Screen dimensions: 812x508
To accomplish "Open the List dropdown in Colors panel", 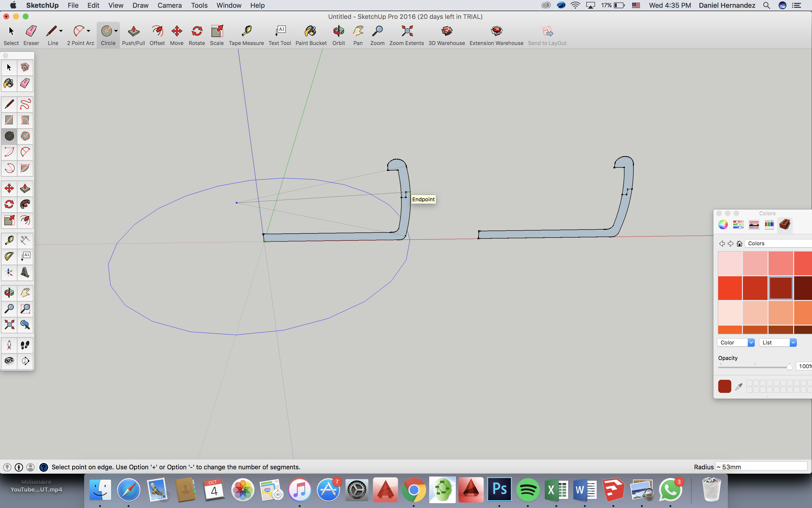I will click(x=778, y=342).
